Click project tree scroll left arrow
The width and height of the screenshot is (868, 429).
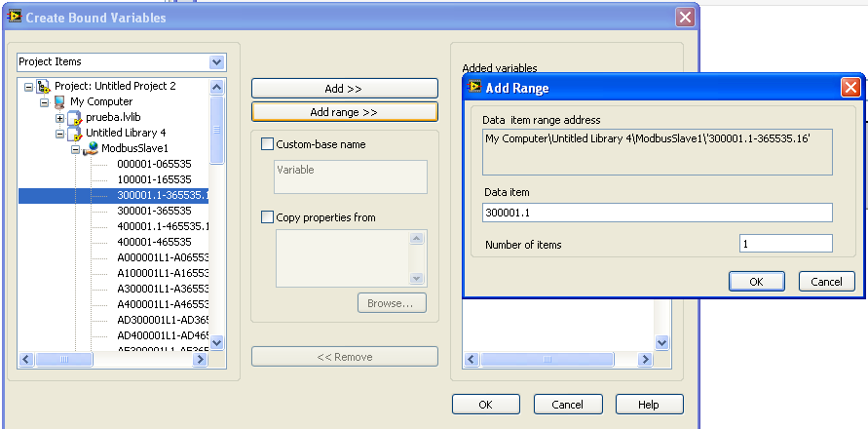click(x=26, y=360)
